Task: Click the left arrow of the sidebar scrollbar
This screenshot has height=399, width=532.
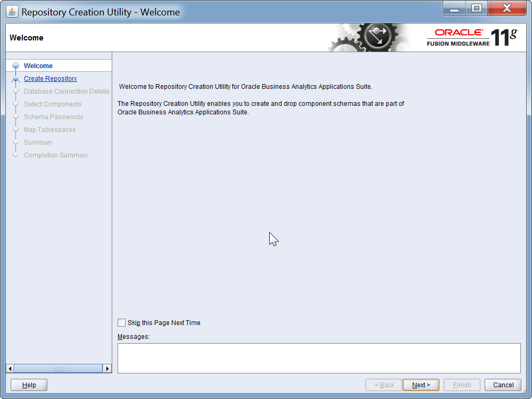Action: (x=10, y=369)
